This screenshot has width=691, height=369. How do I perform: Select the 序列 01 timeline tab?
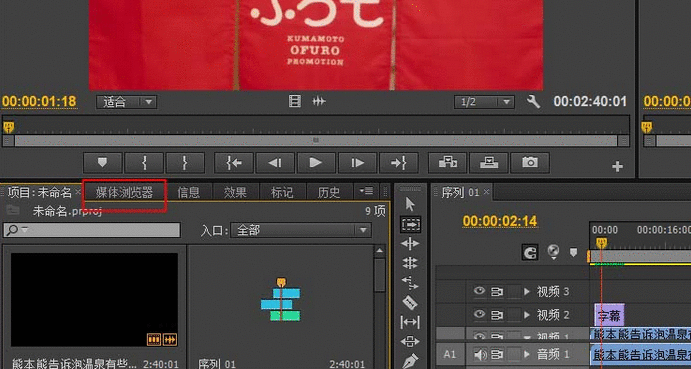pyautogui.click(x=460, y=192)
